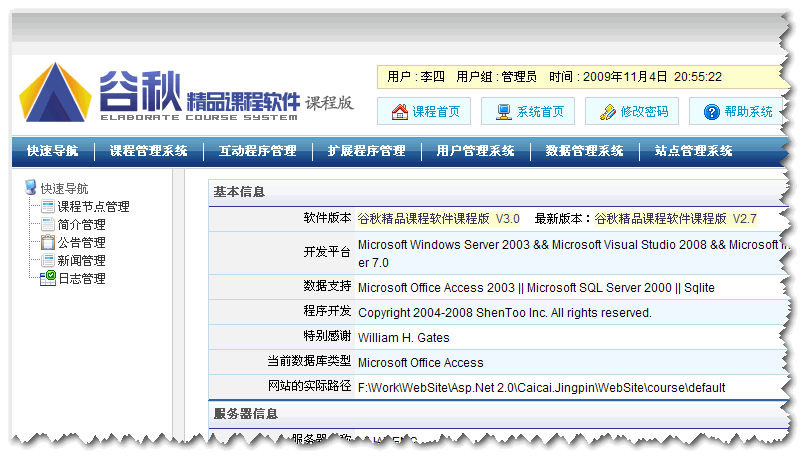Viewport: 808px width, 461px height.
Task: Select 日志管理 in the tree
Action: [82, 279]
